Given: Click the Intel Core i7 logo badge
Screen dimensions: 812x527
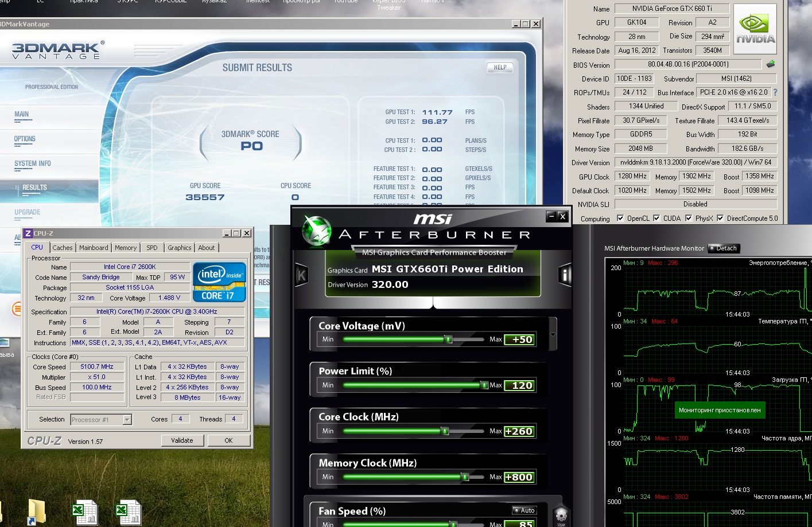Looking at the screenshot, I should pyautogui.click(x=219, y=282).
